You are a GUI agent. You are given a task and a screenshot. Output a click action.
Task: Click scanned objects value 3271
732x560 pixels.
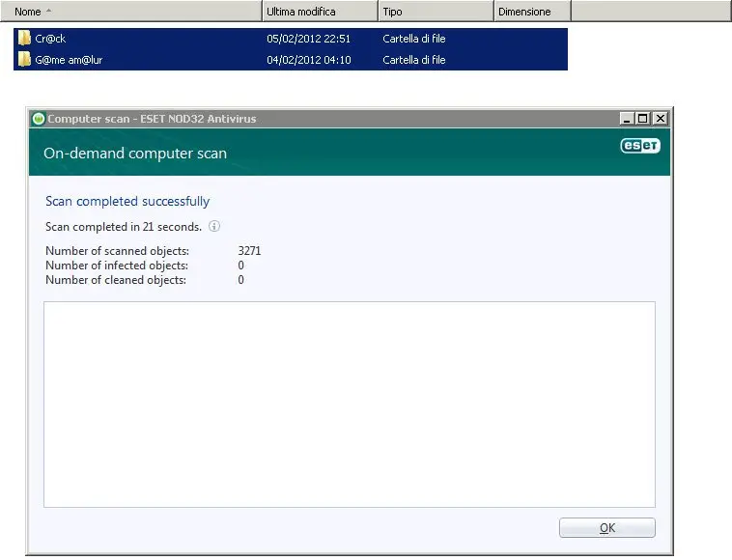[249, 251]
